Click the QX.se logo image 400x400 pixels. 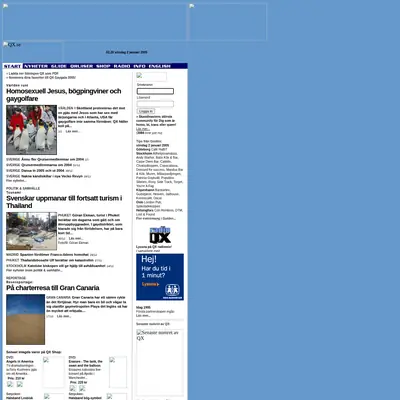click(12, 45)
